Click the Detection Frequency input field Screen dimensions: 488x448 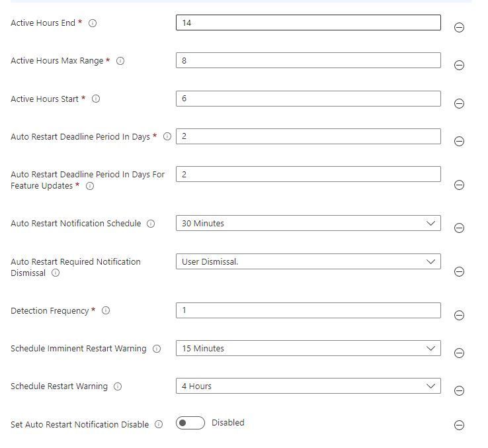click(308, 310)
